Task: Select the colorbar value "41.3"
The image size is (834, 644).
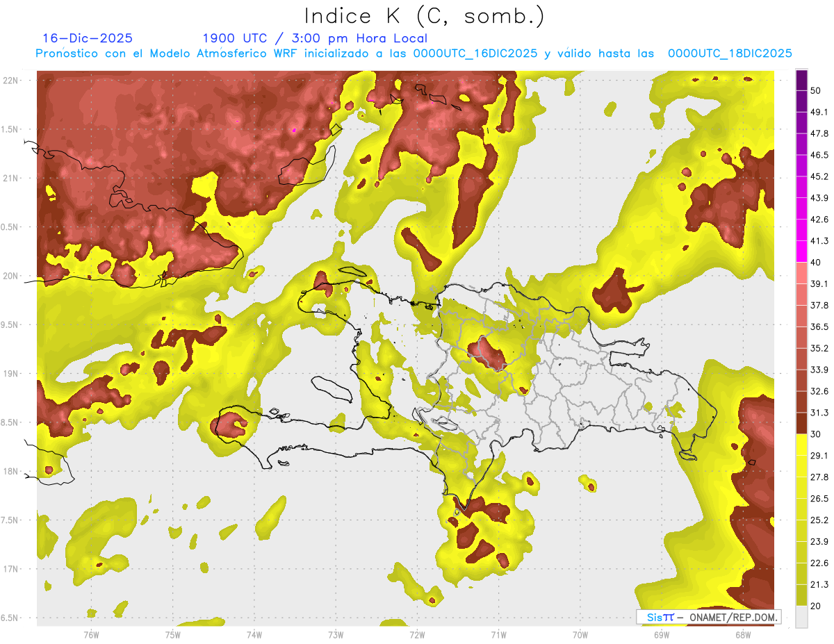Action: coord(819,241)
